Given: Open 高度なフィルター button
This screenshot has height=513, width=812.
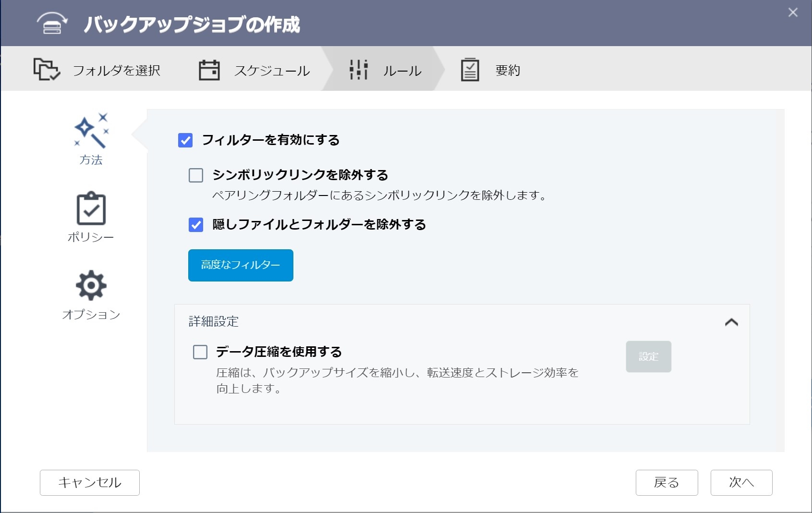Looking at the screenshot, I should click(241, 265).
